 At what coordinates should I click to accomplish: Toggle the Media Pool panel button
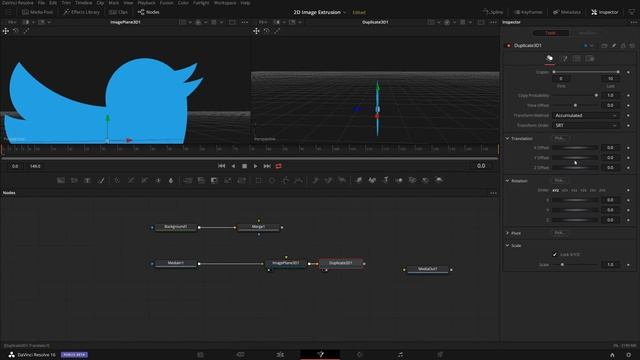37,12
